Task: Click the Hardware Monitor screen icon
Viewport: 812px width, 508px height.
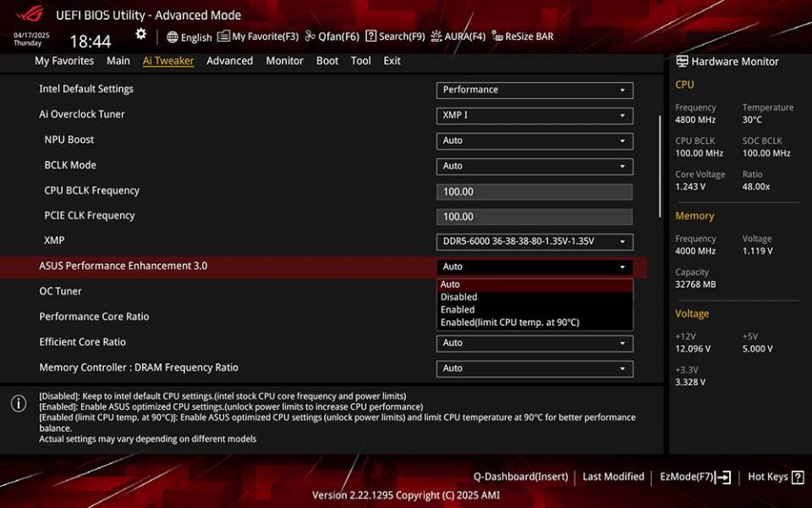Action: [x=682, y=61]
